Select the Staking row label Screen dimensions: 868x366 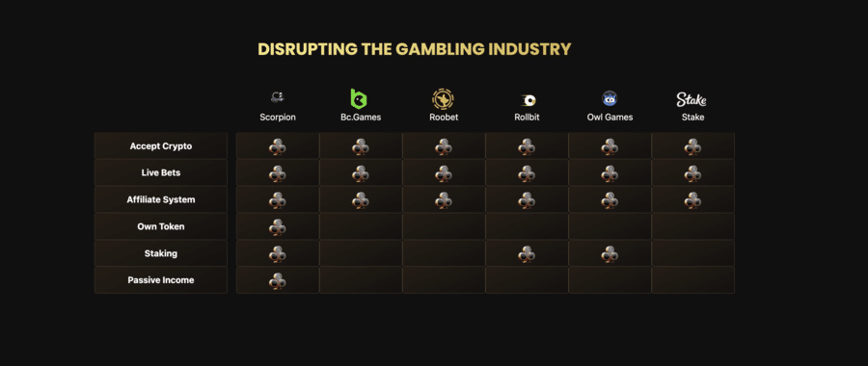click(x=161, y=253)
